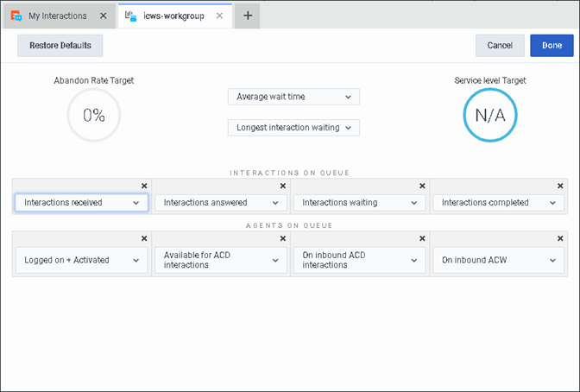Open the Average wait time dropdown

tap(293, 97)
